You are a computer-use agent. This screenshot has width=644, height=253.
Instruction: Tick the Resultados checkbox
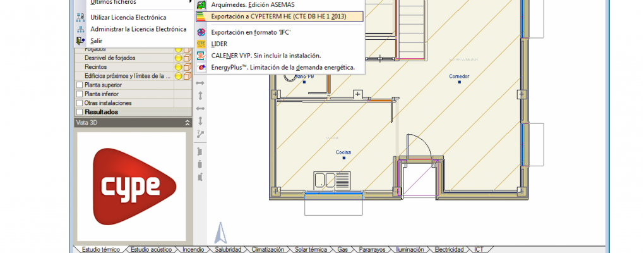[80, 113]
